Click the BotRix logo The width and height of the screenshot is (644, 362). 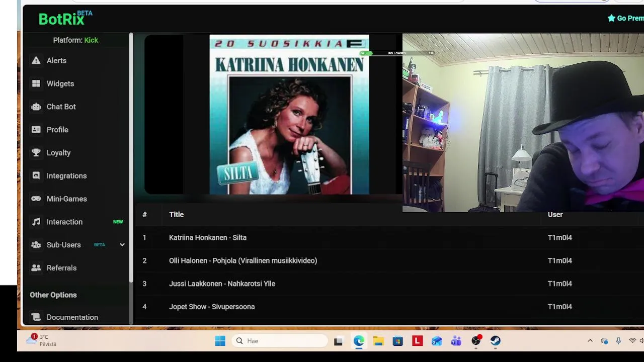coord(65,19)
